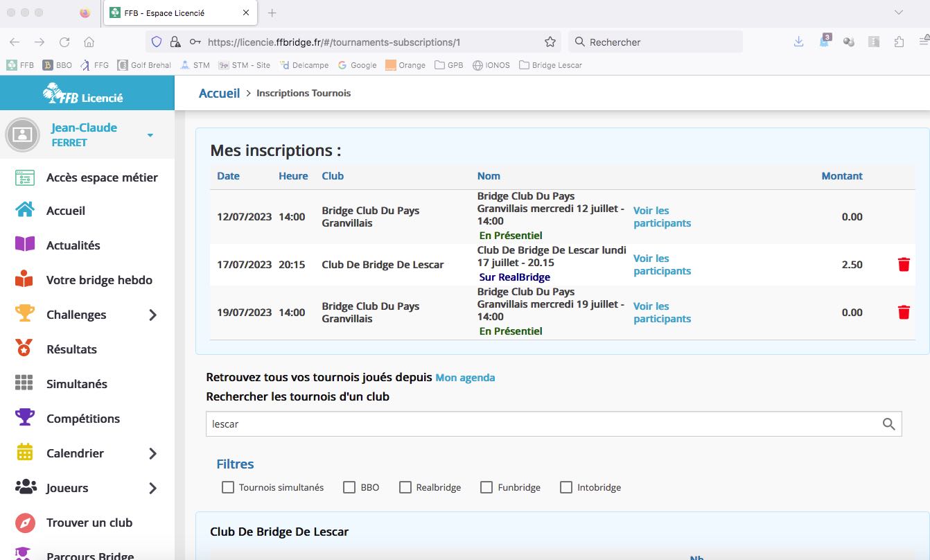Open Trouver un club page
The height and width of the screenshot is (560, 930).
(x=89, y=523)
